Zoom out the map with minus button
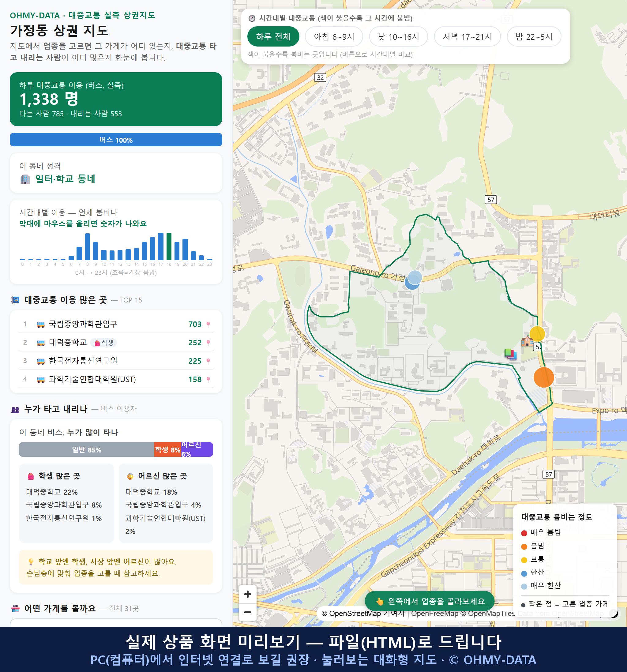 247,612
